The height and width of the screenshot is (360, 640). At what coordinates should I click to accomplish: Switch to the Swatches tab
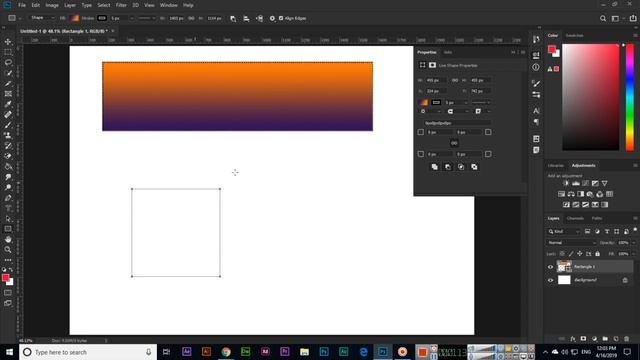point(574,36)
